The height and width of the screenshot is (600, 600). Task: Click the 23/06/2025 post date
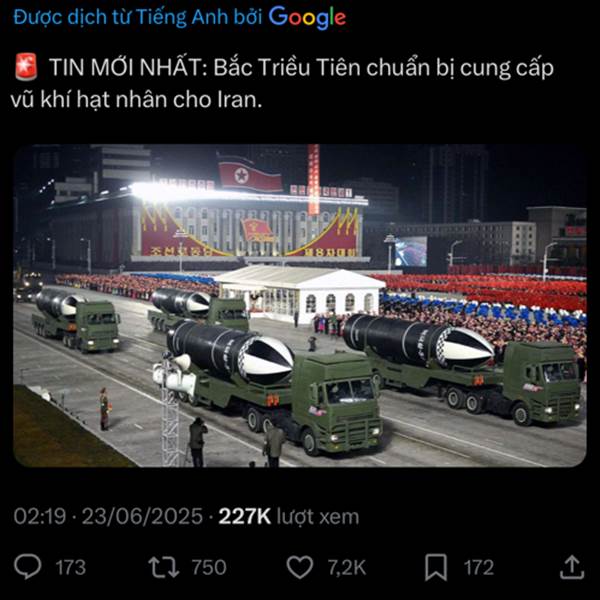(x=142, y=516)
